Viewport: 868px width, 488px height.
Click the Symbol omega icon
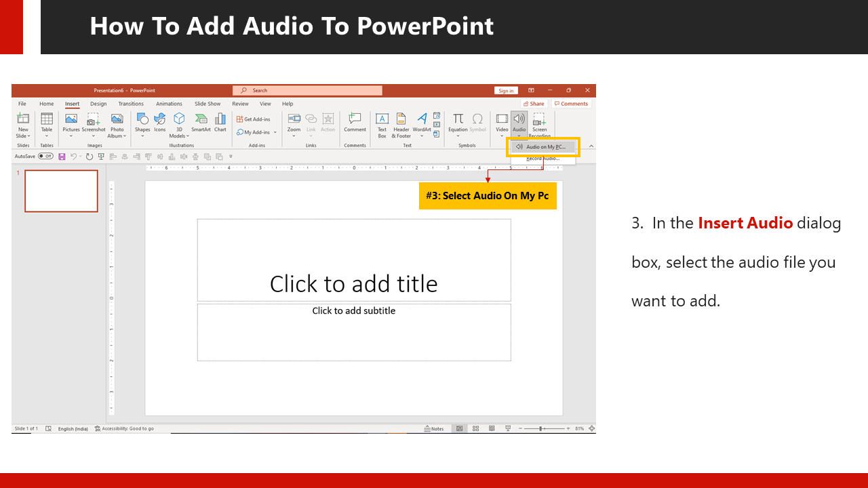tap(477, 119)
